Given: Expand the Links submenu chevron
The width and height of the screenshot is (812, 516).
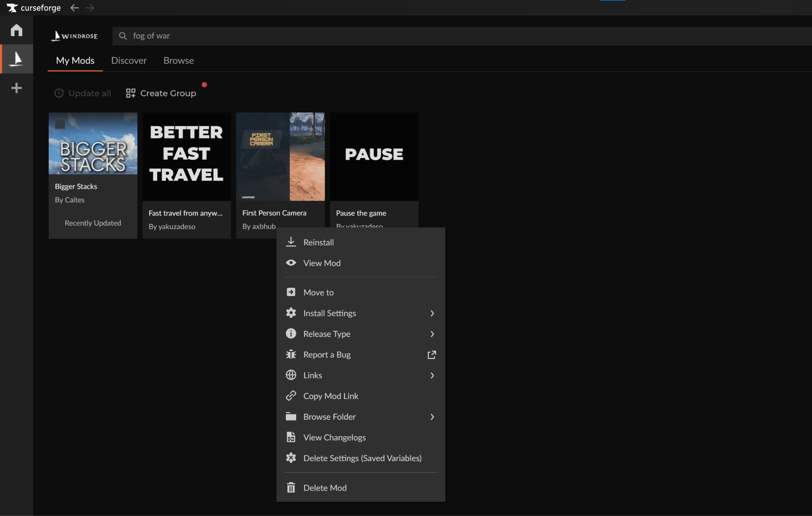Looking at the screenshot, I should coord(432,375).
